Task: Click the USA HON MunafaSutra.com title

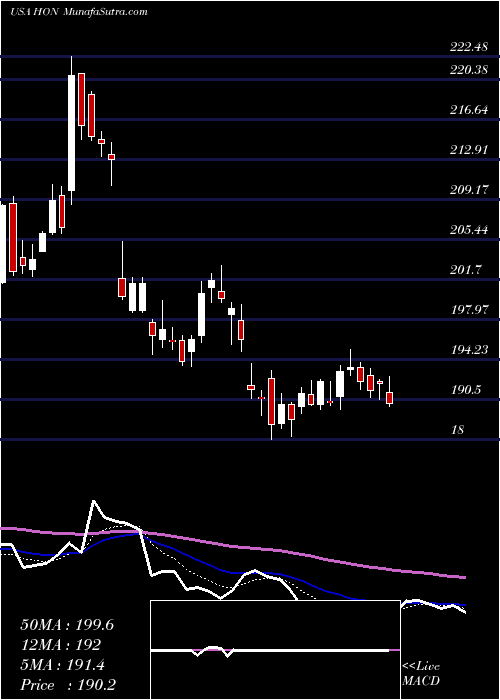Action: pyautogui.click(x=79, y=12)
